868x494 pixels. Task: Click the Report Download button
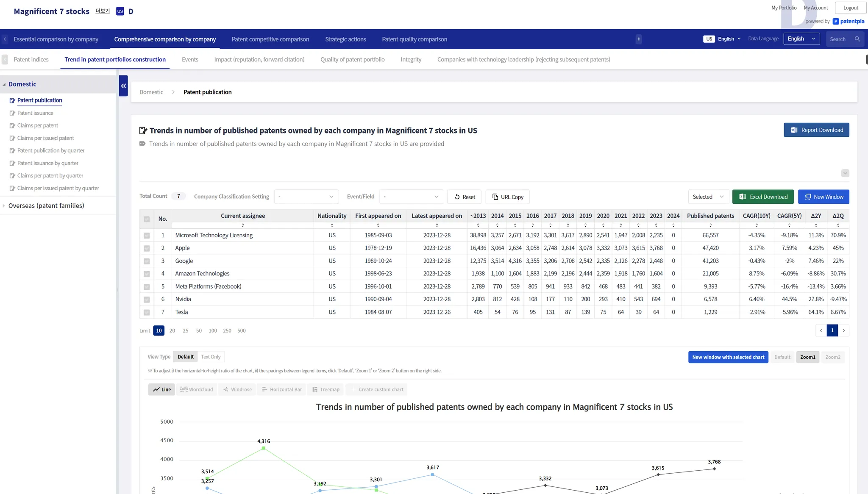point(816,130)
